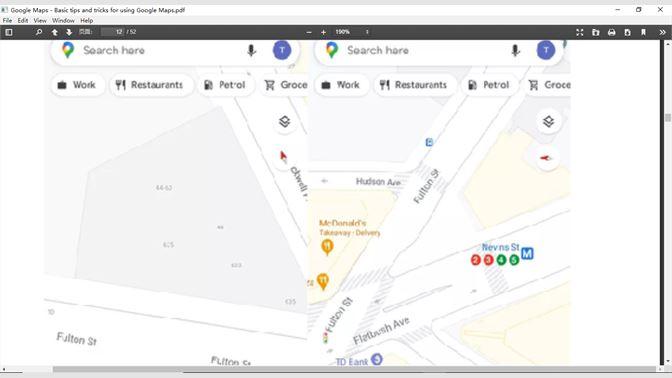The width and height of the screenshot is (672, 378).
Task: Click the horizontal scrollbar thumb
Action: click(354, 369)
